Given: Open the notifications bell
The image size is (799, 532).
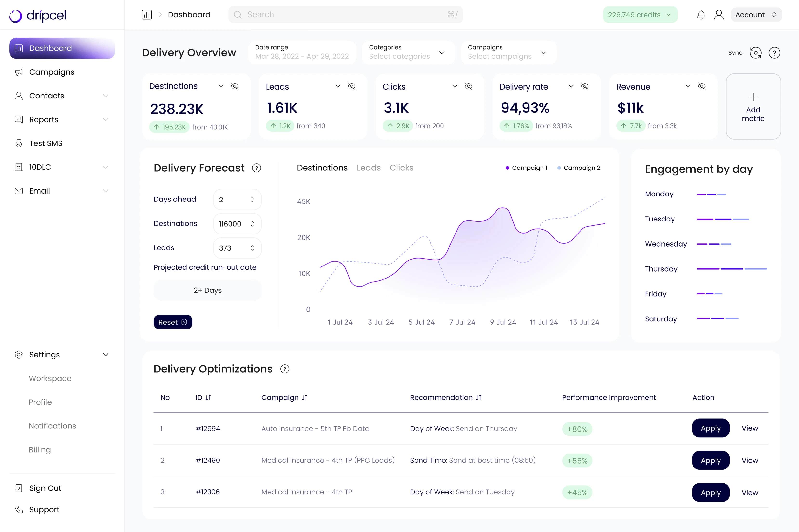Looking at the screenshot, I should [701, 15].
